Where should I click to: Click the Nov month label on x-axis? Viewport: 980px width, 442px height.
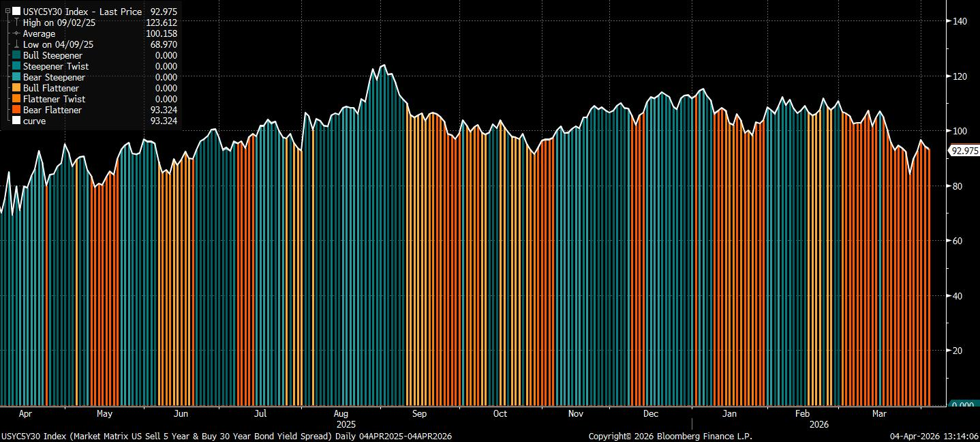pos(576,413)
